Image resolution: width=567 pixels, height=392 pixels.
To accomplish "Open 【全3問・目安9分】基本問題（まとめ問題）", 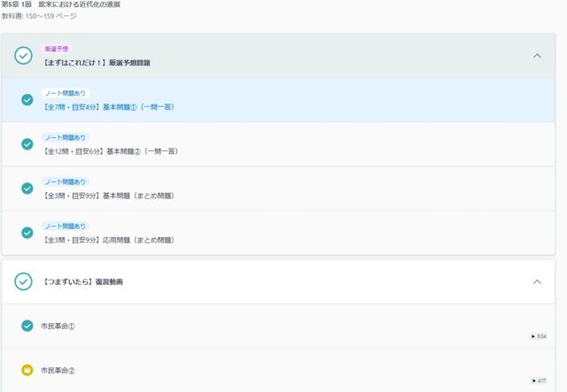I will click(x=108, y=195).
